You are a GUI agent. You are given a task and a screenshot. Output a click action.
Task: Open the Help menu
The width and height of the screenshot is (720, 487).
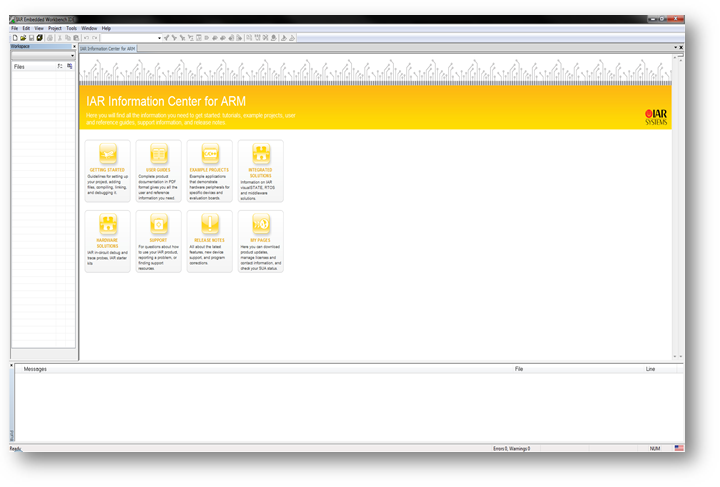click(106, 28)
